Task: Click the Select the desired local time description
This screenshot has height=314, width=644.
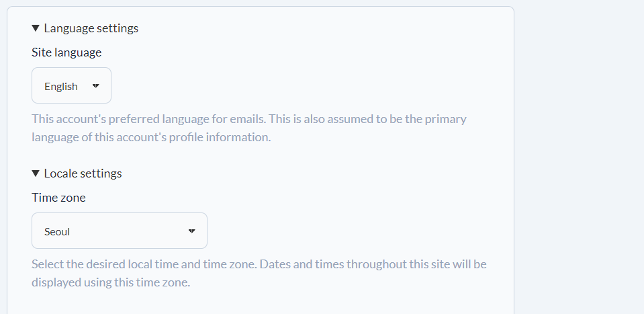Action: (259, 264)
